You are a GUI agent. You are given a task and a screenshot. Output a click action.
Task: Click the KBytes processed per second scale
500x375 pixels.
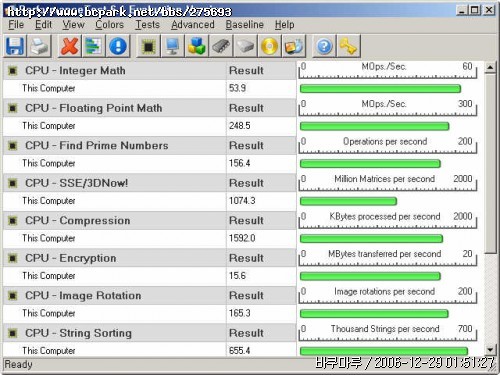point(388,220)
